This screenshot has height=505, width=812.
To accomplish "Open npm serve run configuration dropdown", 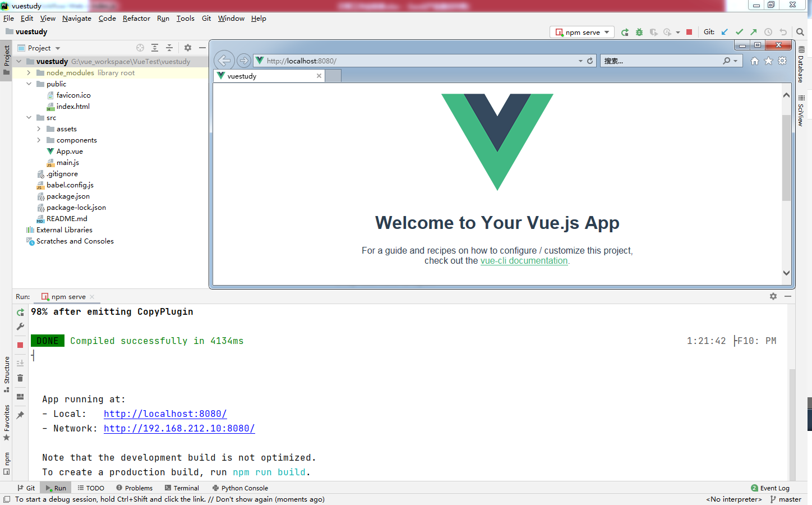I will click(x=582, y=32).
